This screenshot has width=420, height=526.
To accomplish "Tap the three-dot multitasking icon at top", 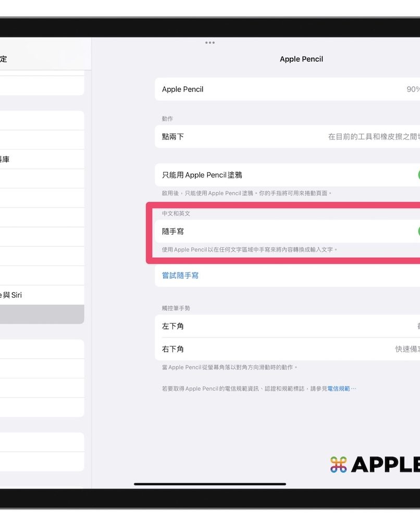I will [x=210, y=43].
